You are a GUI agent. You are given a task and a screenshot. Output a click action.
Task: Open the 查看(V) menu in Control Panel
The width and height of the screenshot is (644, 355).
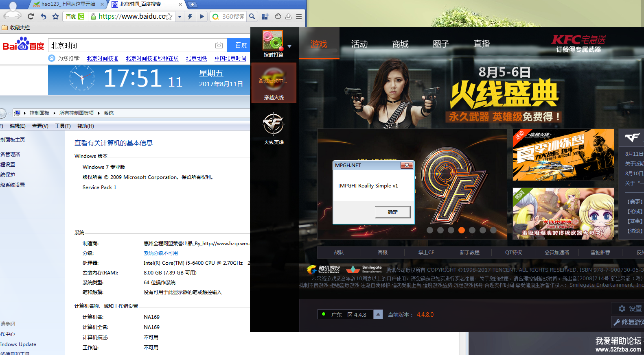[40, 126]
